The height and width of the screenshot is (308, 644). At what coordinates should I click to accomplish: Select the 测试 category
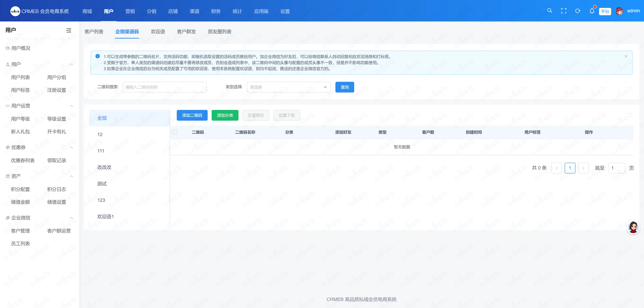tap(129, 184)
